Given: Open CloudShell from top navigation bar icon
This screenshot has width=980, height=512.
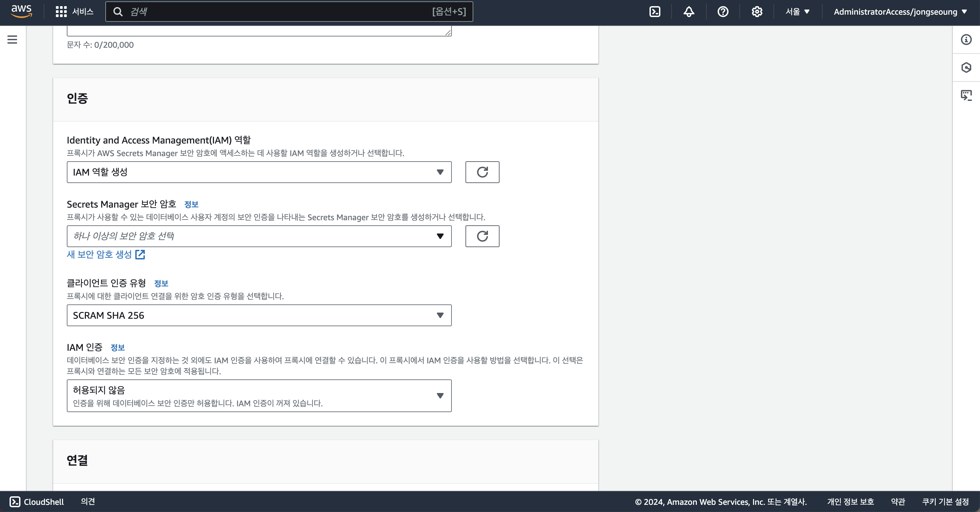Looking at the screenshot, I should pyautogui.click(x=655, y=12).
